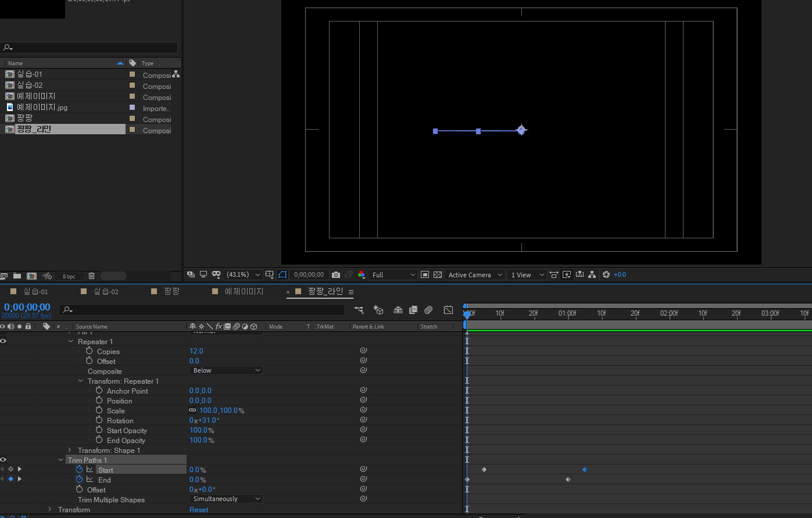
Task: Open Full resolution dropdown
Action: tap(394, 274)
